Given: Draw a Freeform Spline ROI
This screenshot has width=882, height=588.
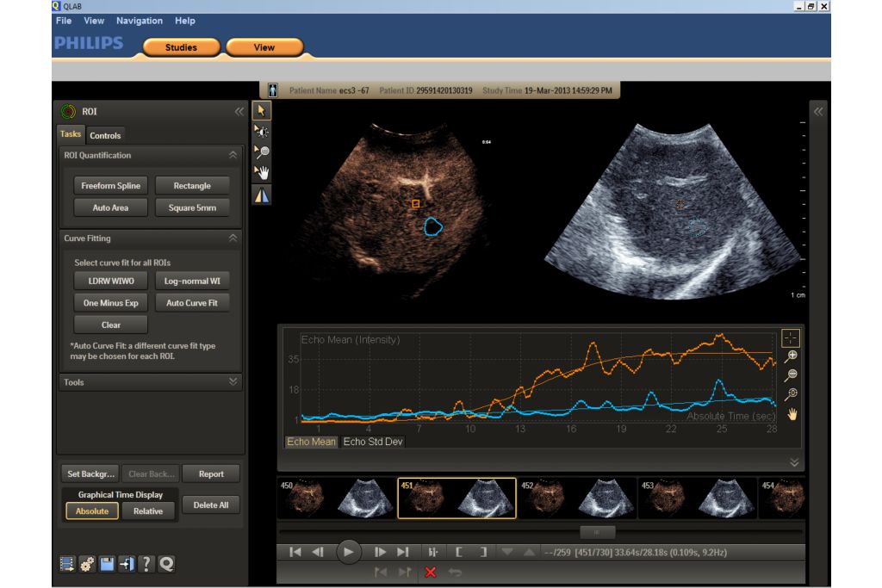Looking at the screenshot, I should (x=111, y=185).
